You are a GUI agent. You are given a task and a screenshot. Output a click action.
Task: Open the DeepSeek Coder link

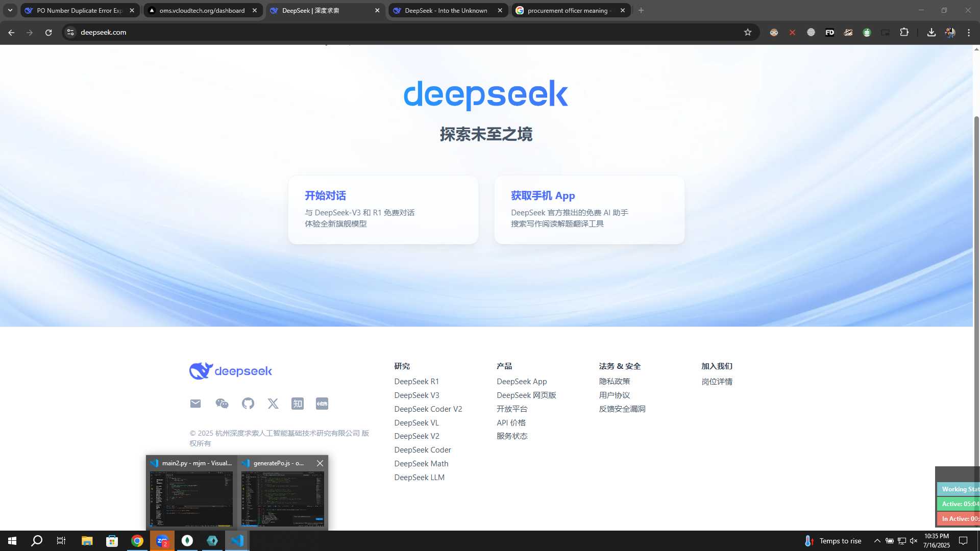click(423, 450)
